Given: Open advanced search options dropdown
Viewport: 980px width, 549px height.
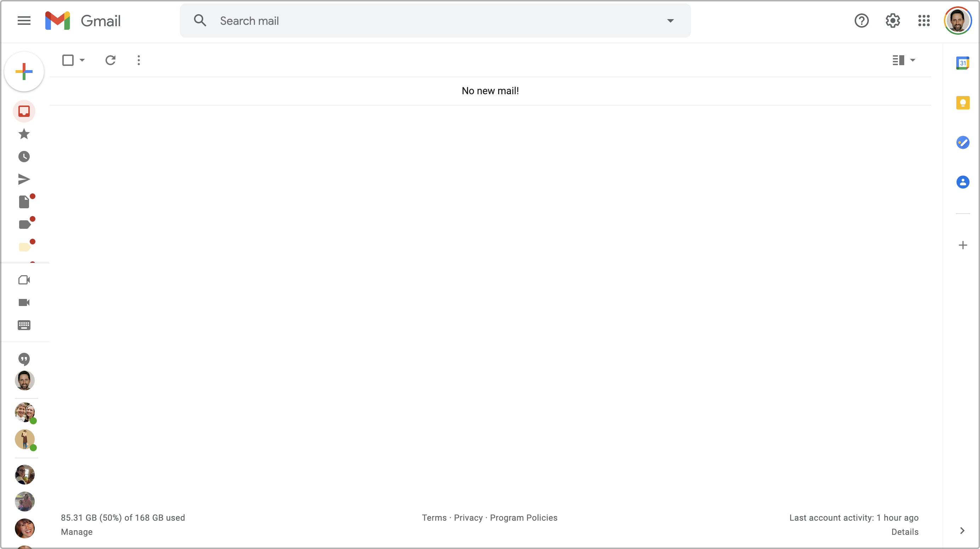Looking at the screenshot, I should click(x=670, y=21).
